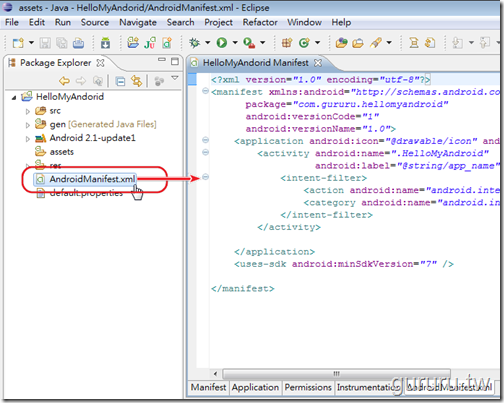Screen dimensions: 504x403
Task: Open the Edit menu
Action: pyautogui.click(x=37, y=22)
